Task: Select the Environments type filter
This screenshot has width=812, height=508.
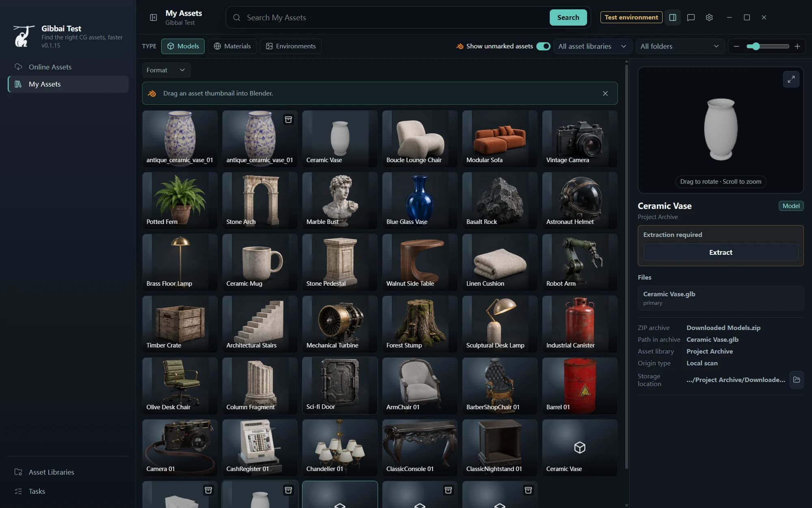Action: [291, 46]
